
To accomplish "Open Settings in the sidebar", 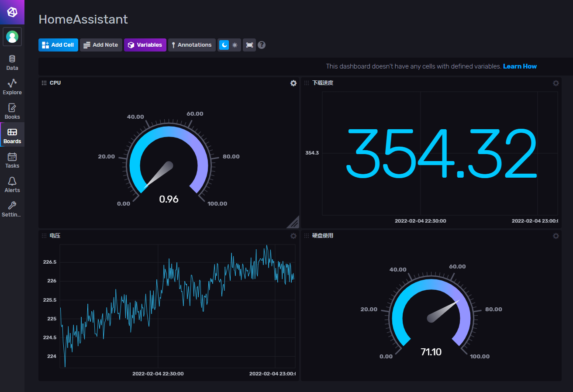I will [12, 210].
